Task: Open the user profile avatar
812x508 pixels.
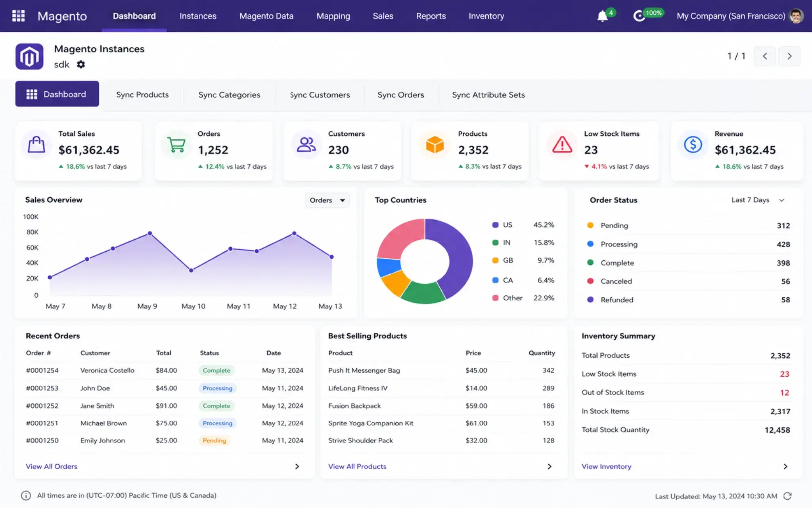Action: [796, 16]
